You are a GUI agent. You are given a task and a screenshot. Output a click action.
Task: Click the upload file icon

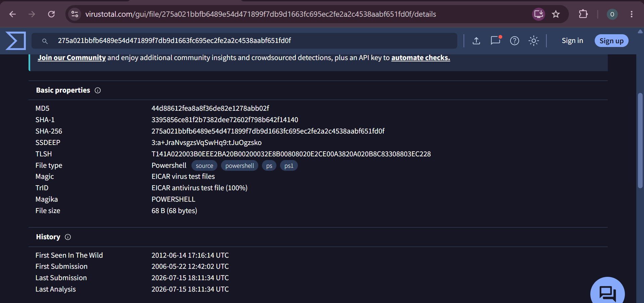pos(476,41)
